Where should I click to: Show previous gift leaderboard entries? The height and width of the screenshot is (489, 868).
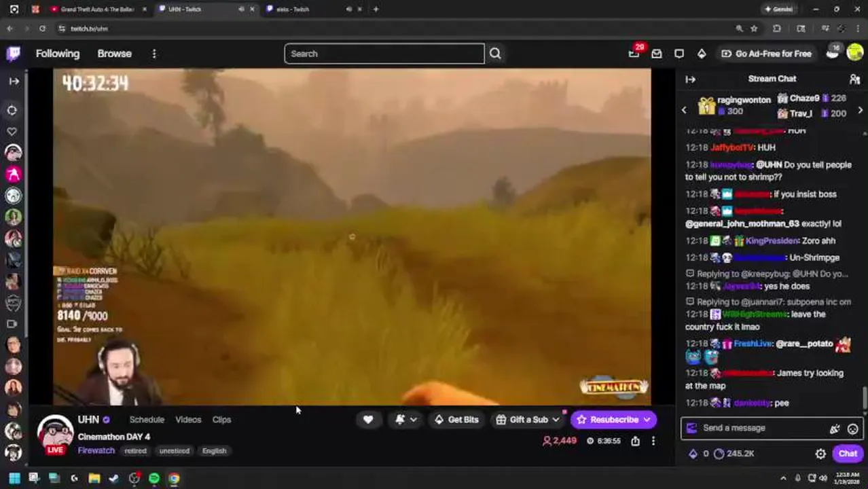coord(684,110)
